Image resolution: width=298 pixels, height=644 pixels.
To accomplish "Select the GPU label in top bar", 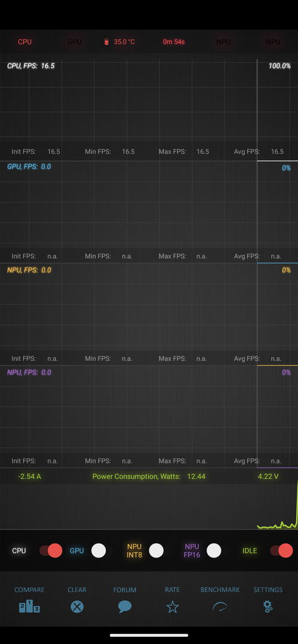I will (75, 42).
